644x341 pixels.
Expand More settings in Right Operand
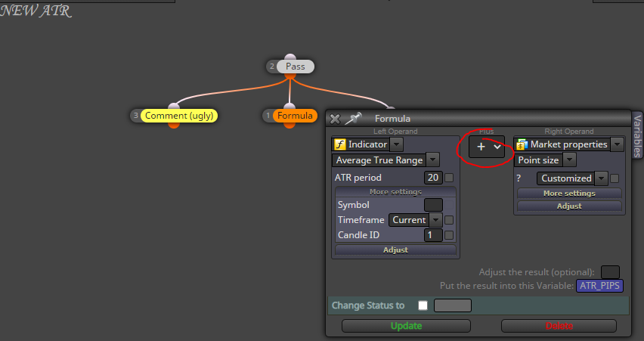569,193
